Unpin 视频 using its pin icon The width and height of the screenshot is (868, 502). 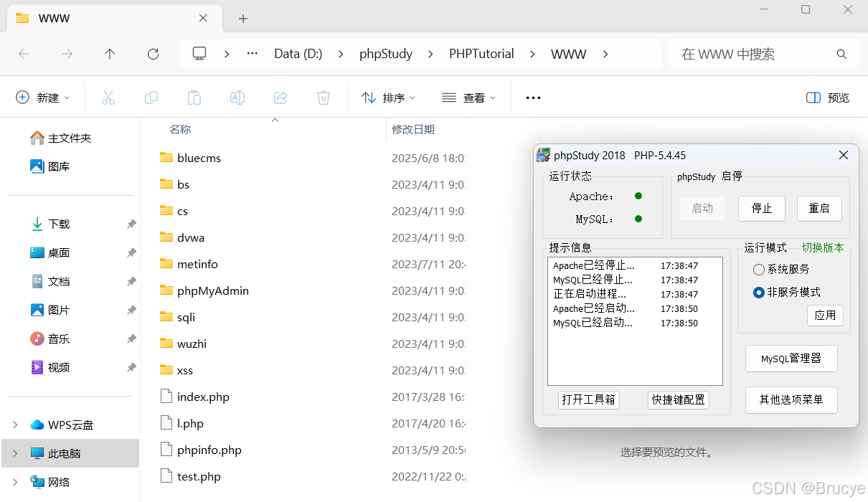click(x=131, y=367)
